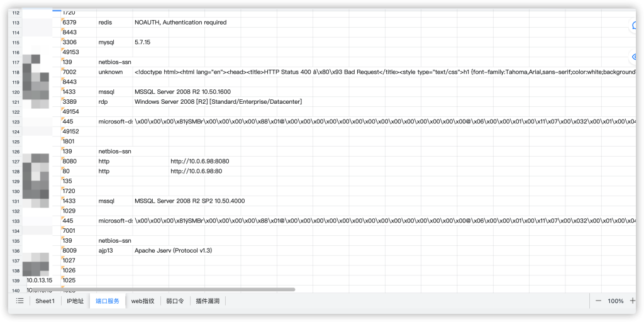Switch to the IP地址 sheet tab
Viewport: 644px width, 322px height.
point(75,301)
